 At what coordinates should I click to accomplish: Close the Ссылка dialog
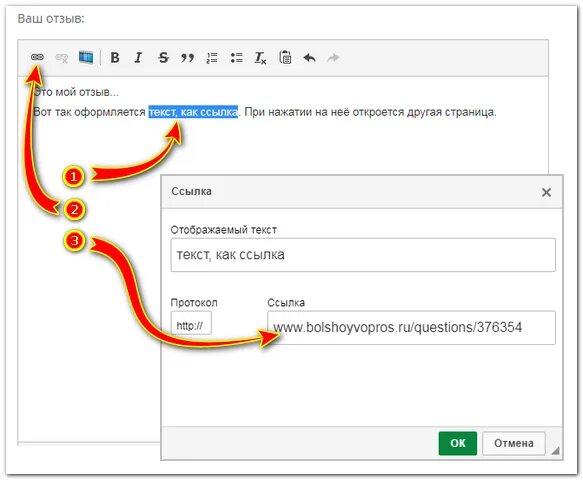tap(546, 192)
